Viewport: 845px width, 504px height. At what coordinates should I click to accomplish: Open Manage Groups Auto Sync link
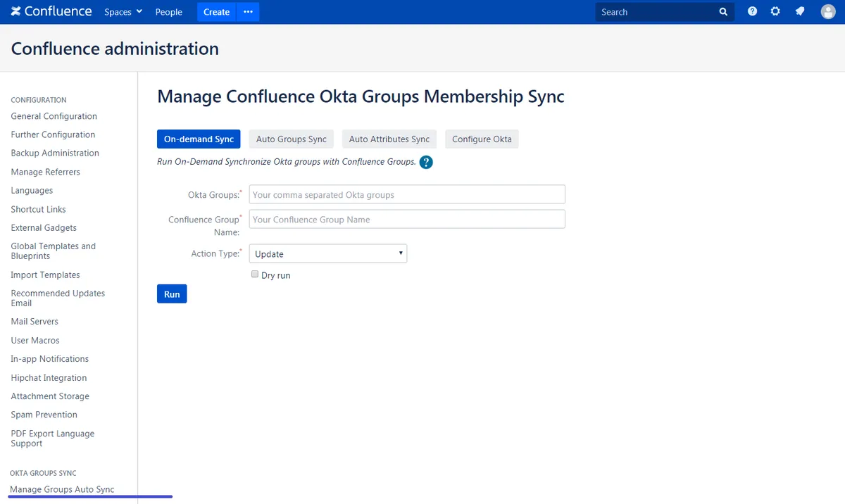point(62,489)
